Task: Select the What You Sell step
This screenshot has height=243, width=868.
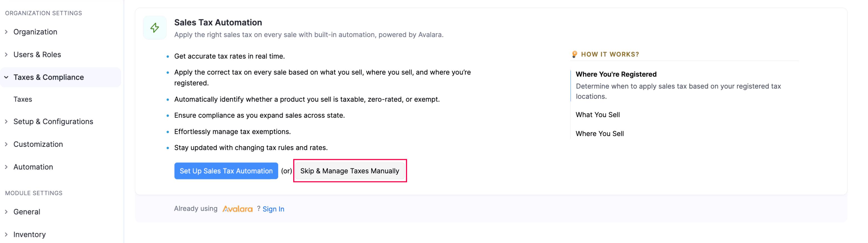Action: click(x=598, y=115)
